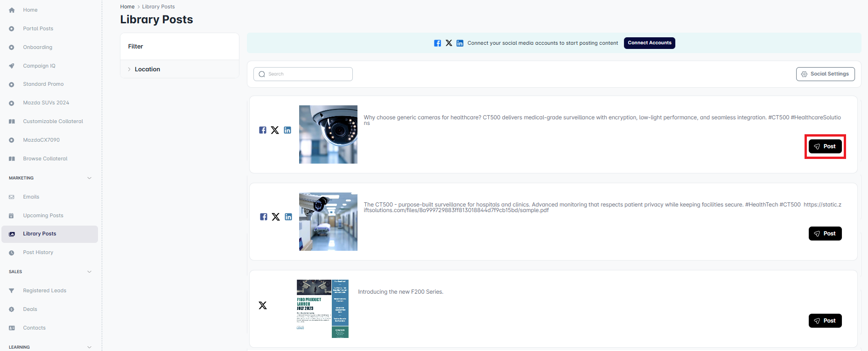The width and height of the screenshot is (868, 351).
Task: Click the X icon on F200 Series post
Action: 263,305
